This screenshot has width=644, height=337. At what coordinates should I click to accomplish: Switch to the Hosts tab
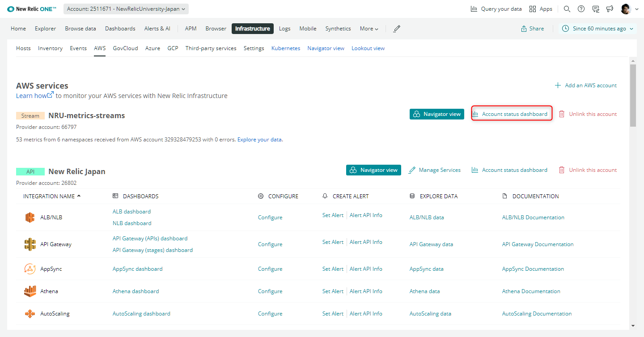pyautogui.click(x=23, y=48)
